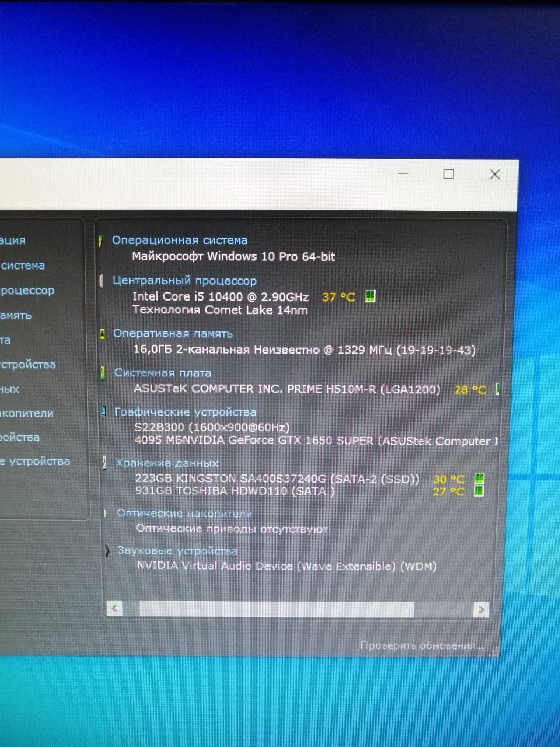Viewport: 560px width, 747px height.
Task: Close the window
Action: tap(495, 174)
